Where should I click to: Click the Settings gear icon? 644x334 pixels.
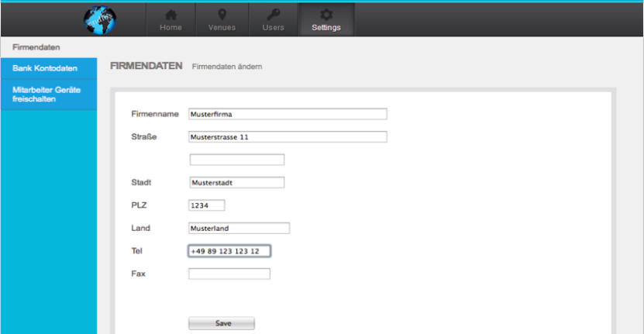coord(325,15)
